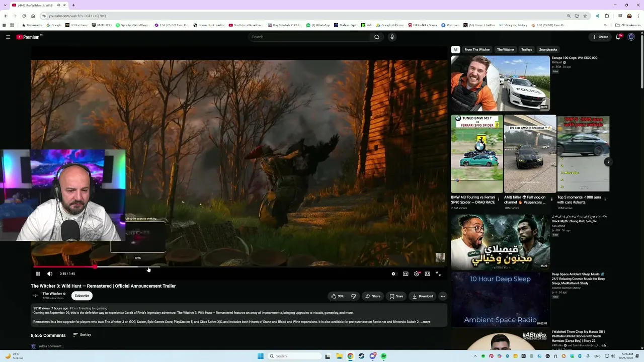The width and height of the screenshot is (644, 362).
Task: Select the Trailers filter chip
Action: point(527,50)
